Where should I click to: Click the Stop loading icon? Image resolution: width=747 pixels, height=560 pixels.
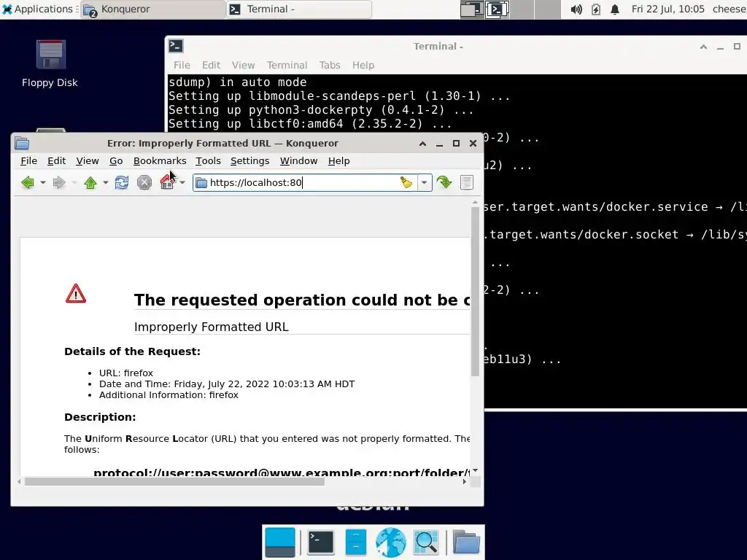tap(144, 182)
